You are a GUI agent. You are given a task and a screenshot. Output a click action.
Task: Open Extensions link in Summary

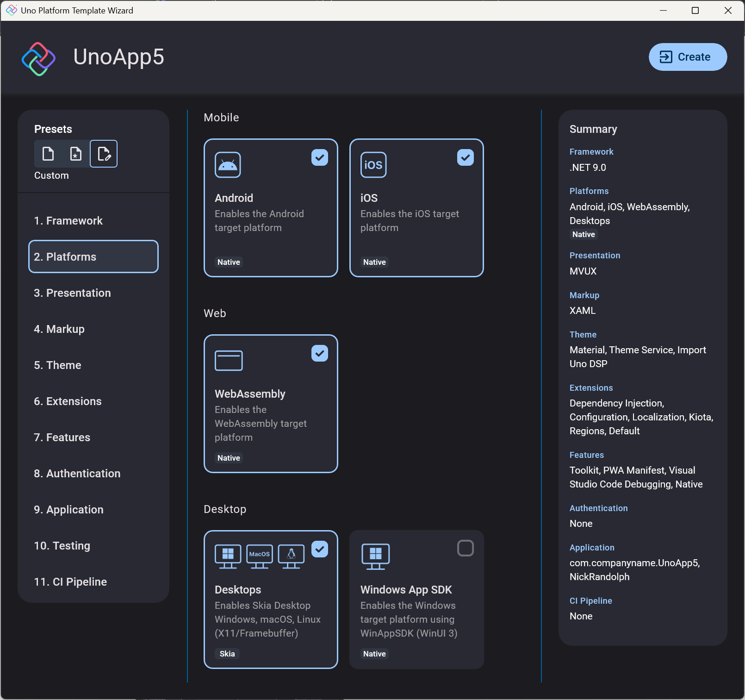click(591, 388)
